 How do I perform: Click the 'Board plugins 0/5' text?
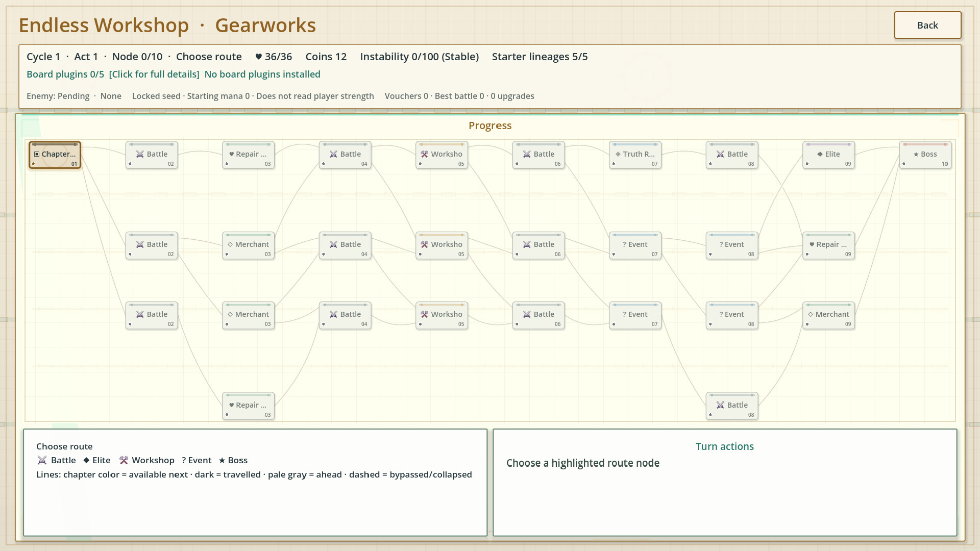pyautogui.click(x=65, y=74)
